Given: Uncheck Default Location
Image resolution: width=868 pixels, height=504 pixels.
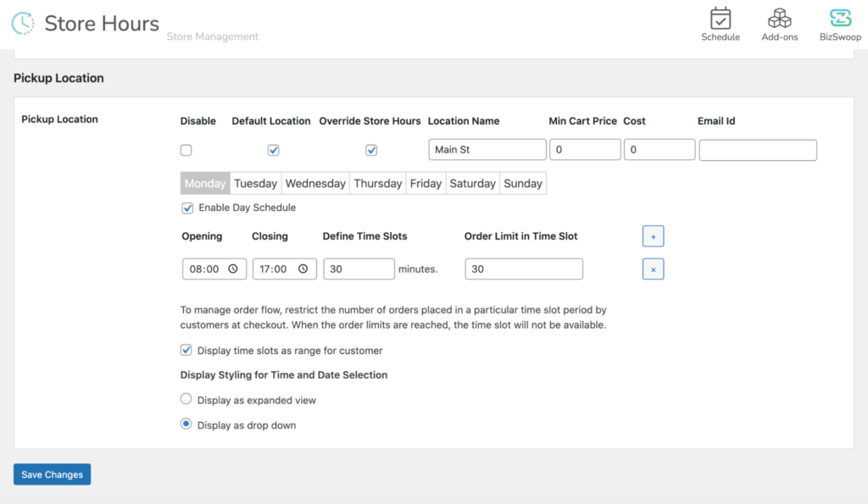Looking at the screenshot, I should pos(273,149).
